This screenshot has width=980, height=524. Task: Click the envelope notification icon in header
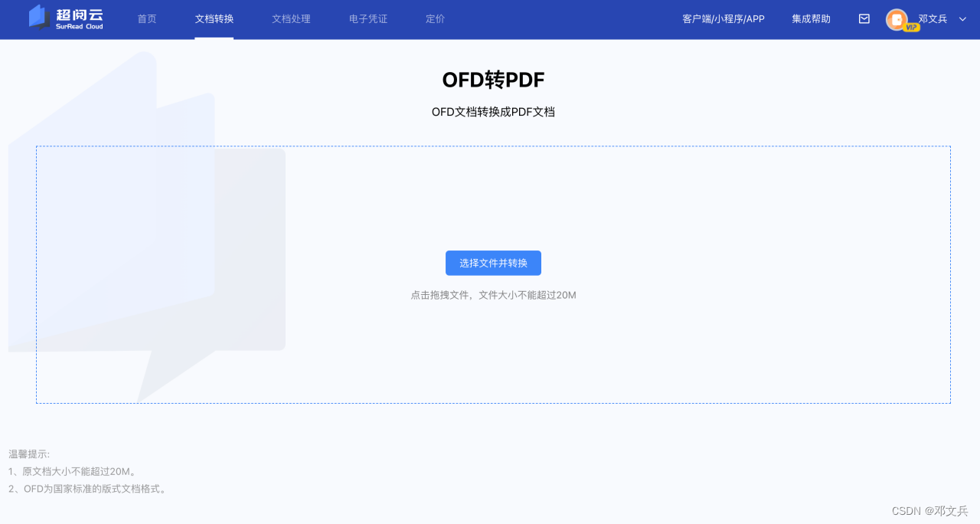864,18
